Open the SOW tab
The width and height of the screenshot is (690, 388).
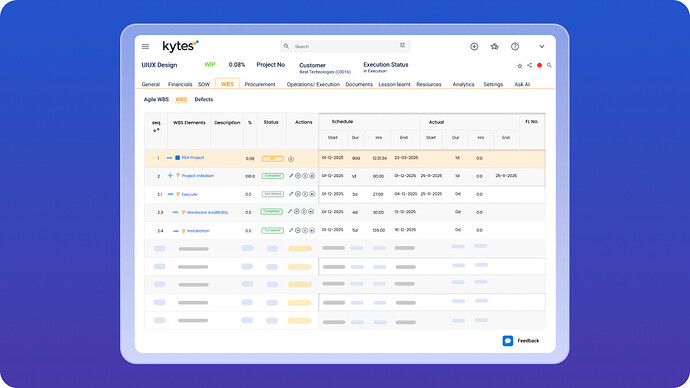click(204, 84)
